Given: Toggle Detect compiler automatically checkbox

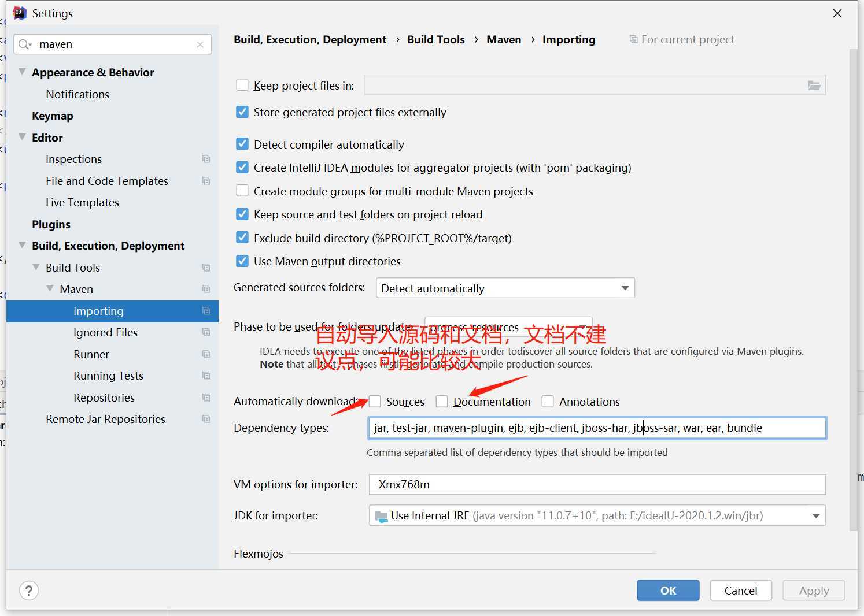Looking at the screenshot, I should pos(242,144).
